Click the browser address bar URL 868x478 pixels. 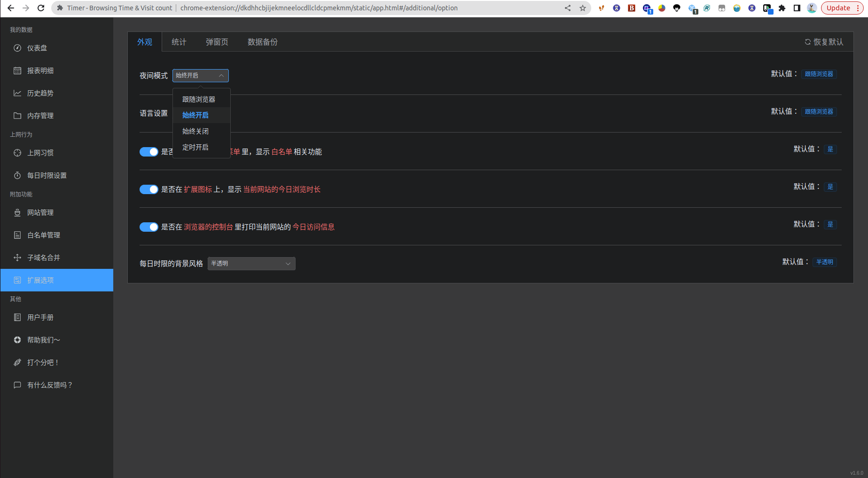[x=319, y=8]
